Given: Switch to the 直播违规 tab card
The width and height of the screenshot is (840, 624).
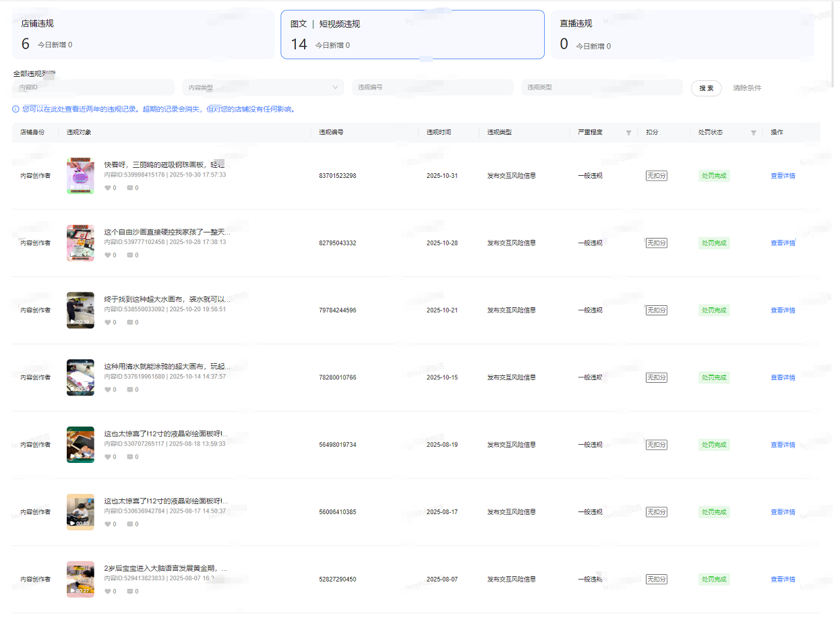Looking at the screenshot, I should coord(682,34).
